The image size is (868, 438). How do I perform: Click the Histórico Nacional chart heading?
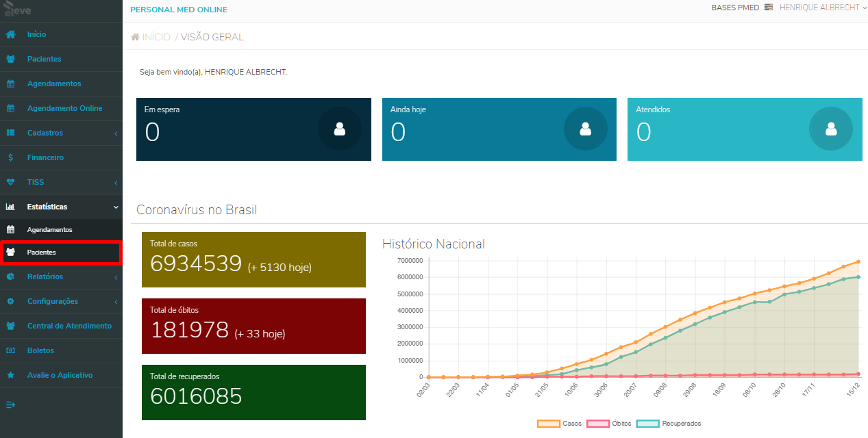[x=434, y=244]
